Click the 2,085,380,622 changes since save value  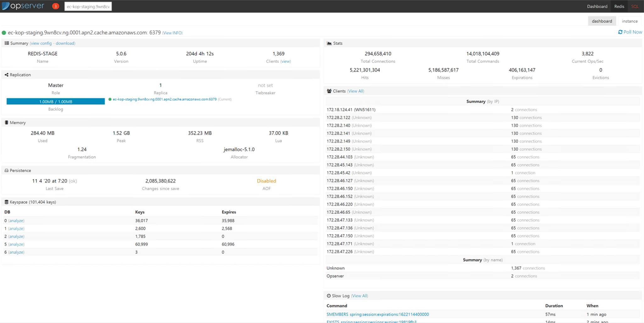pos(160,181)
